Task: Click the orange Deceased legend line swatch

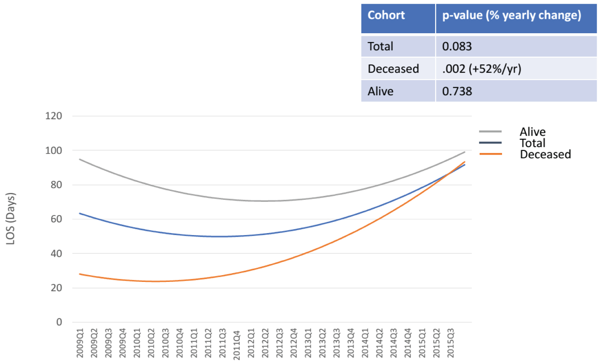Action: [490, 154]
